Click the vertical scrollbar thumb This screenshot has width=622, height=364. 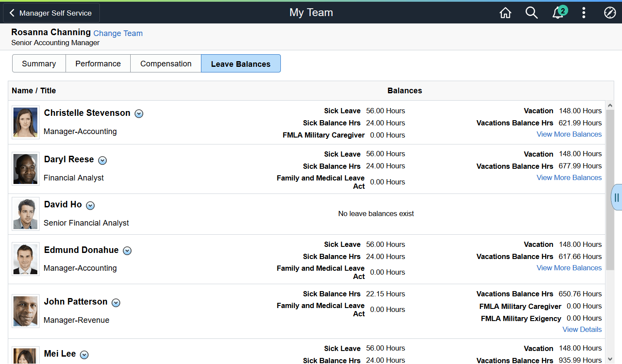tap(610, 190)
